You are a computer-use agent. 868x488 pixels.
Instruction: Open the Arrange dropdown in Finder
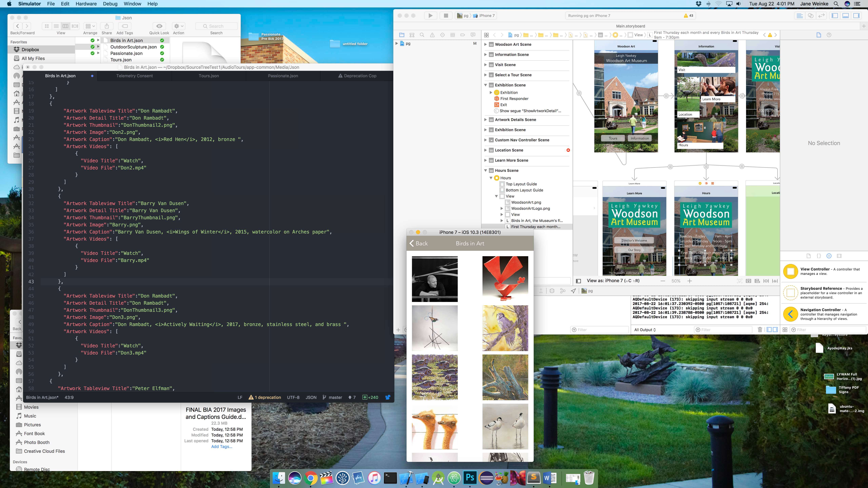pyautogui.click(x=90, y=26)
